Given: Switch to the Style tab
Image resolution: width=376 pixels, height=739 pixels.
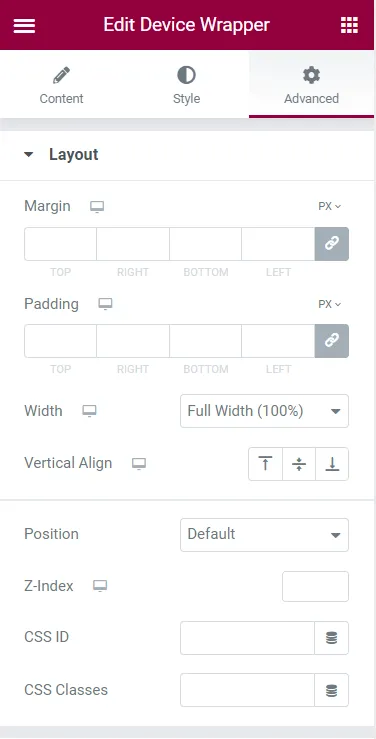Looking at the screenshot, I should click(186, 85).
